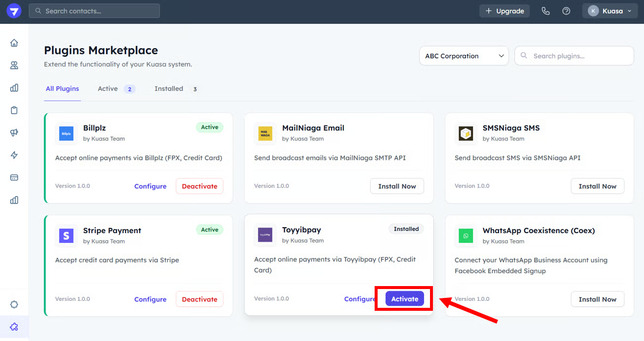Open the settings gear icon in sidebar
This screenshot has width=644, height=341.
point(14,304)
